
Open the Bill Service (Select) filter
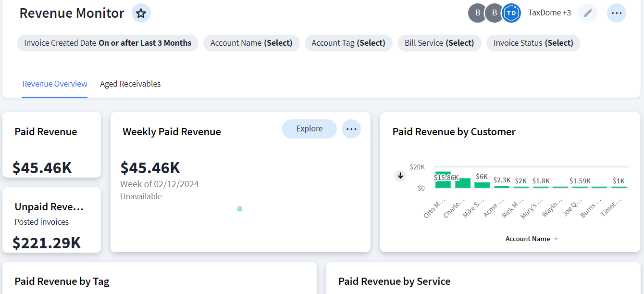coord(439,43)
